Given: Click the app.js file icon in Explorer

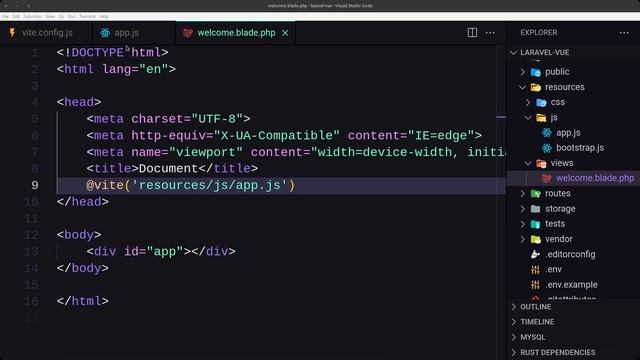Looking at the screenshot, I should point(547,133).
